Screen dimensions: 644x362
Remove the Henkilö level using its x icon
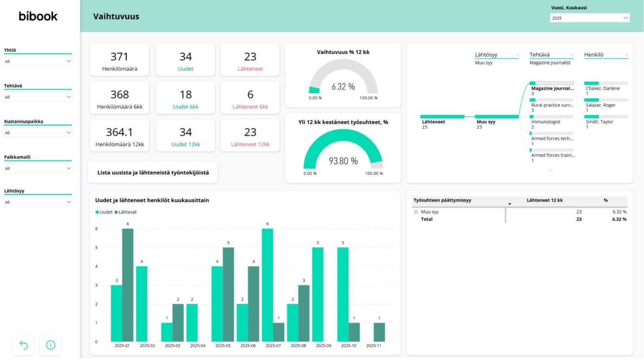pos(626,55)
